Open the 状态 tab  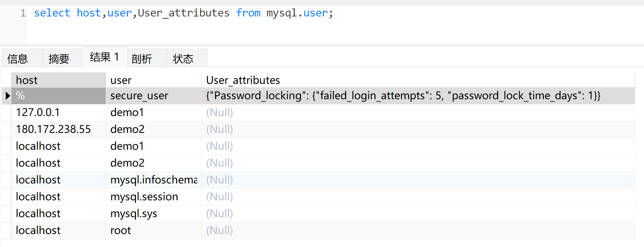pyautogui.click(x=183, y=59)
